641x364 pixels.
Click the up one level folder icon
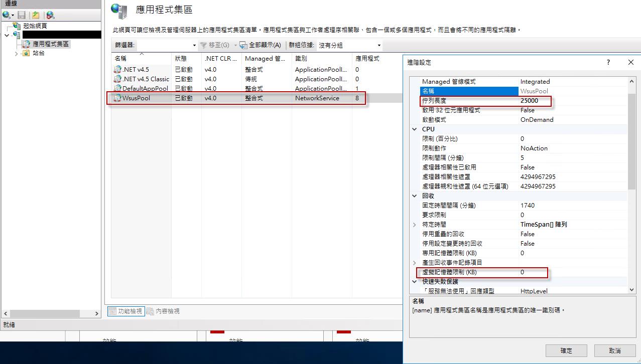coord(36,15)
